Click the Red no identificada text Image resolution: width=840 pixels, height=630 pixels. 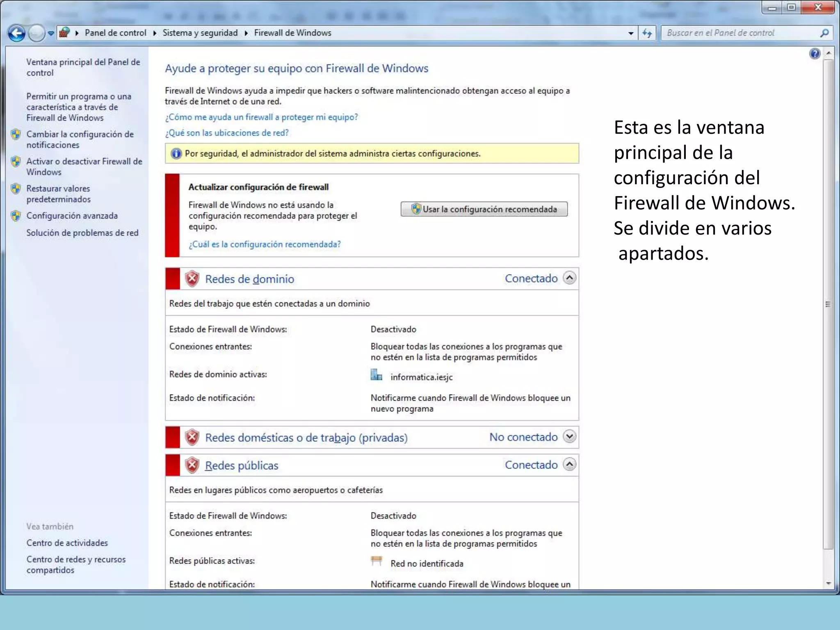tap(427, 564)
